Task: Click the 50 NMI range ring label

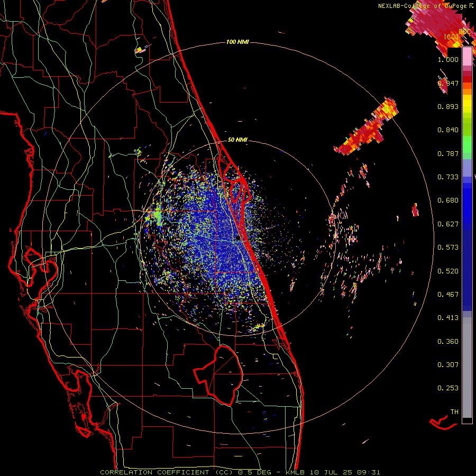Action: (x=237, y=140)
